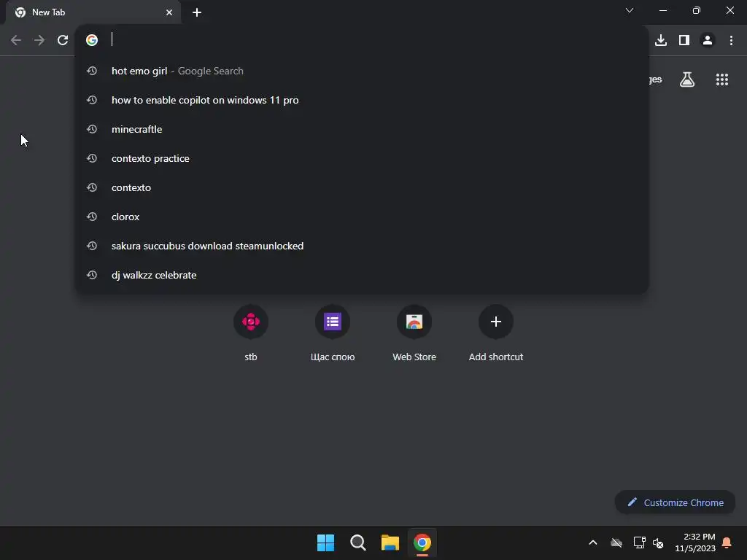Open a new tab with plus button
Screen dimensions: 747x560
click(x=197, y=12)
